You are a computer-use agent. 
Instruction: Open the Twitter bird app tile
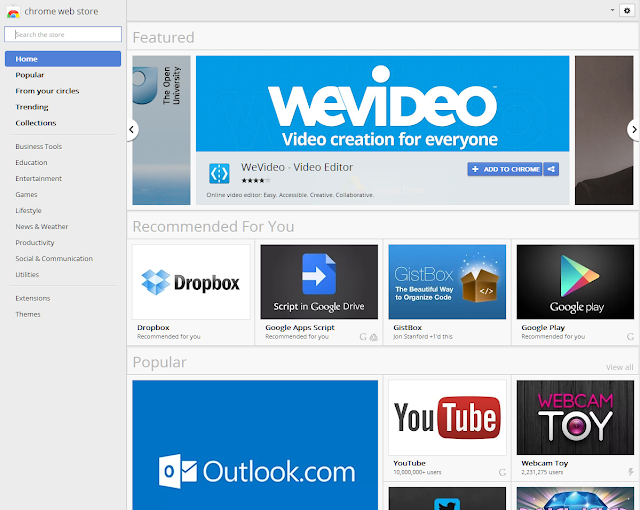pos(447,498)
